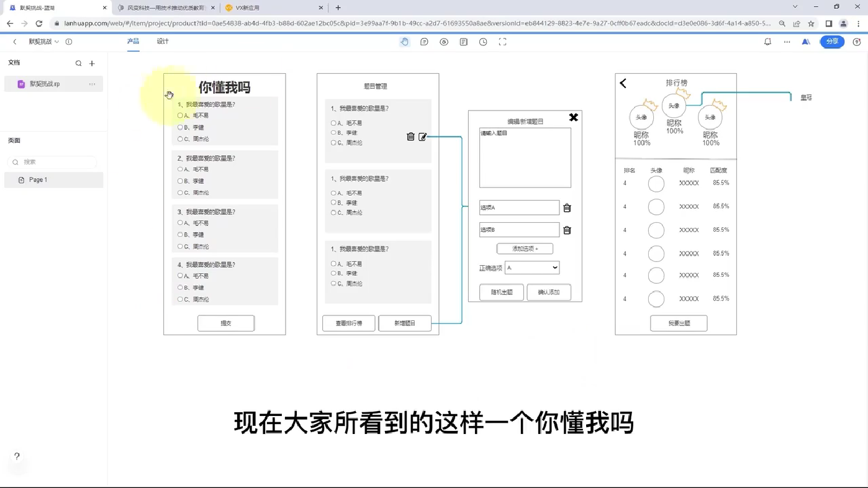Select radio A、毛不易 in first 题目管理 question
This screenshot has width=868, height=488.
pos(333,123)
